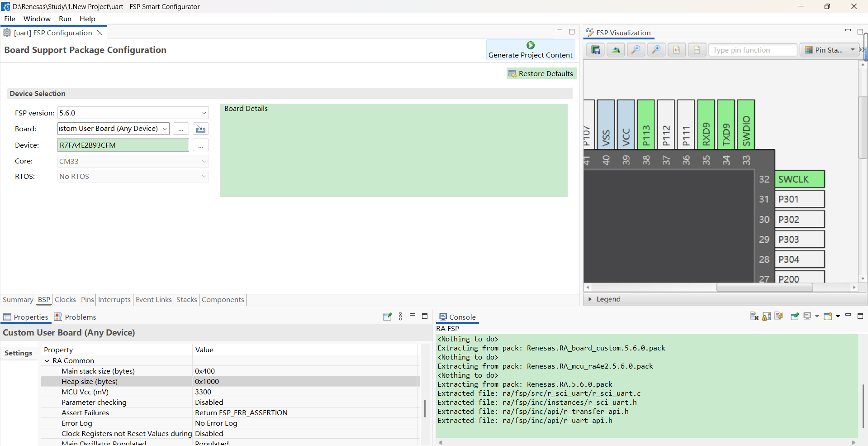Minimize the FSP Visualization panel

pyautogui.click(x=848, y=31)
